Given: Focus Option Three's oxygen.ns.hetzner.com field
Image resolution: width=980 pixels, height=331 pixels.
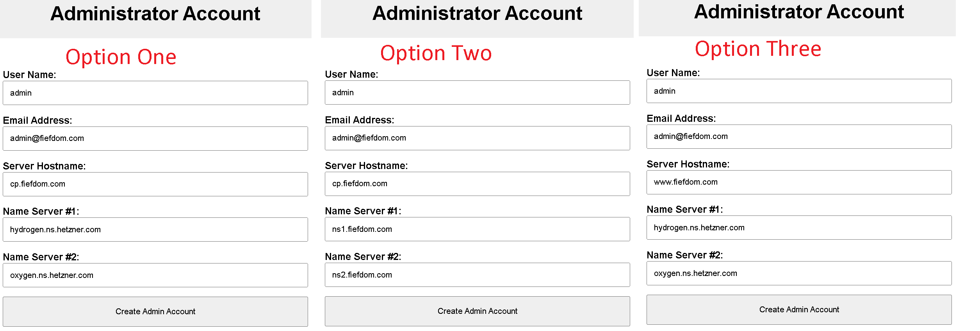Looking at the screenshot, I should 799,273.
